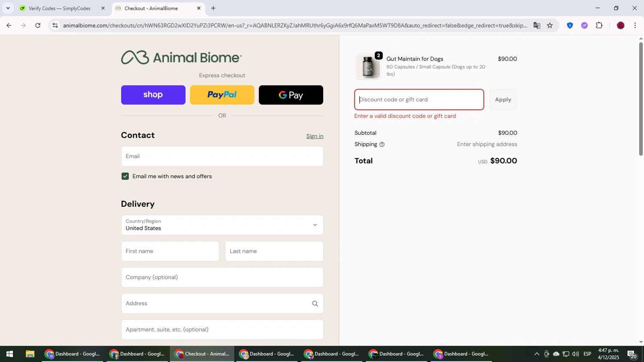
Task: Open a new browser tab
Action: pos(213,8)
